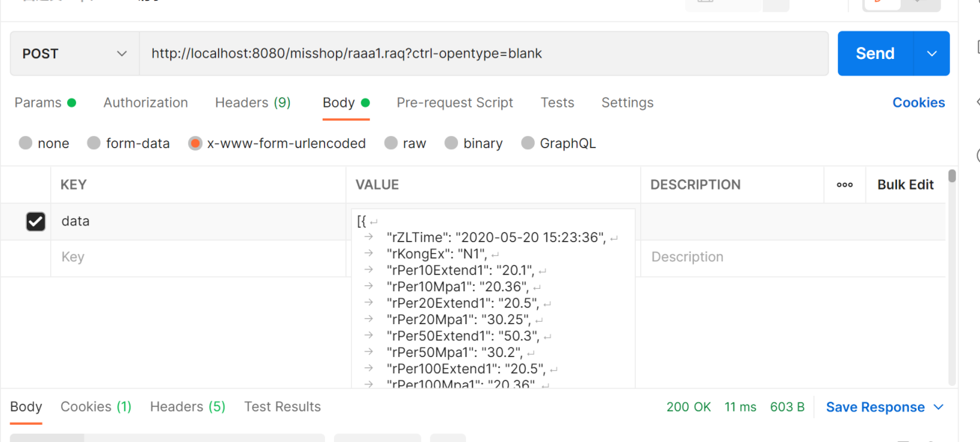Viewport: 980px width, 442px height.
Task: Click the body table vertical scrollbar
Action: click(x=952, y=276)
